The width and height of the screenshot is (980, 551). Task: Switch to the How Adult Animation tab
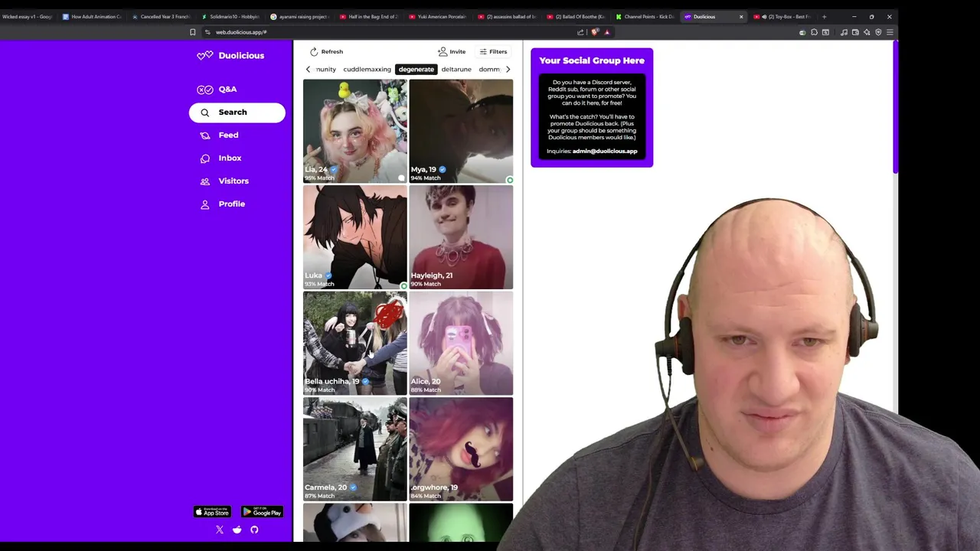[93, 16]
